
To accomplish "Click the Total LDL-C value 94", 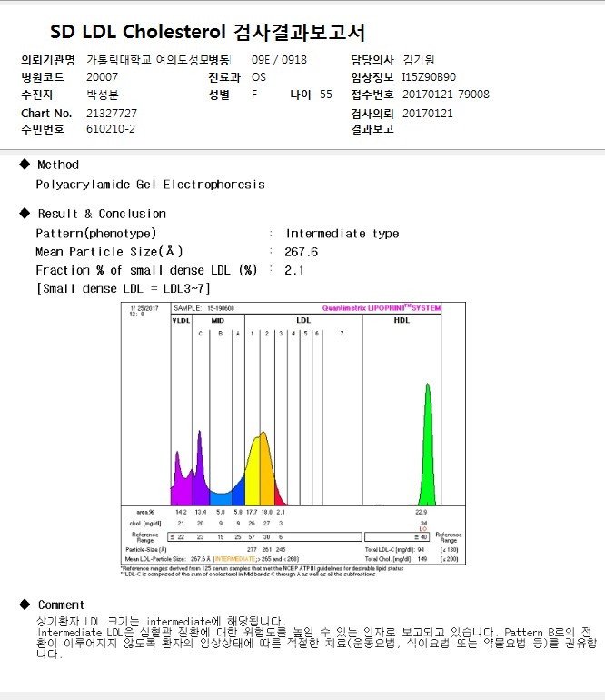I will (x=421, y=550).
